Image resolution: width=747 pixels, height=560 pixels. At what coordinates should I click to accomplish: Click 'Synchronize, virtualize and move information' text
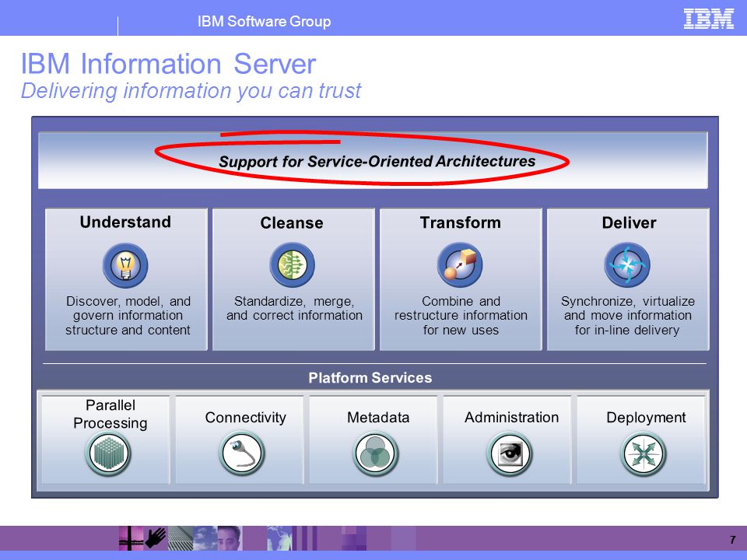coord(627,316)
